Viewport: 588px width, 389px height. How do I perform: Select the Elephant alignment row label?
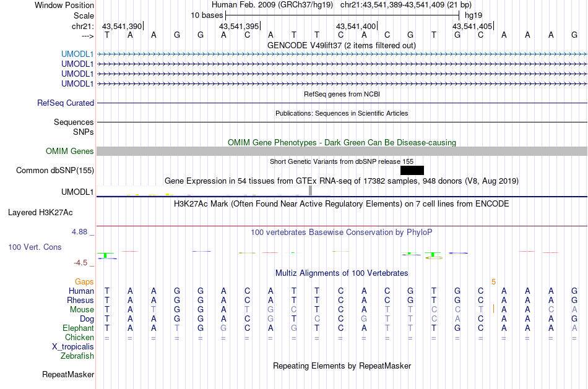(x=78, y=328)
